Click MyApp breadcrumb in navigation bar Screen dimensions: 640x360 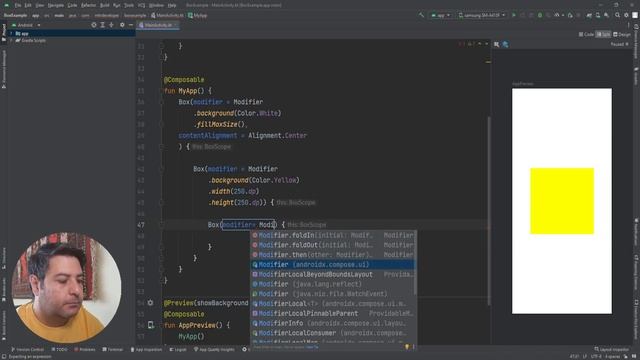[198, 15]
